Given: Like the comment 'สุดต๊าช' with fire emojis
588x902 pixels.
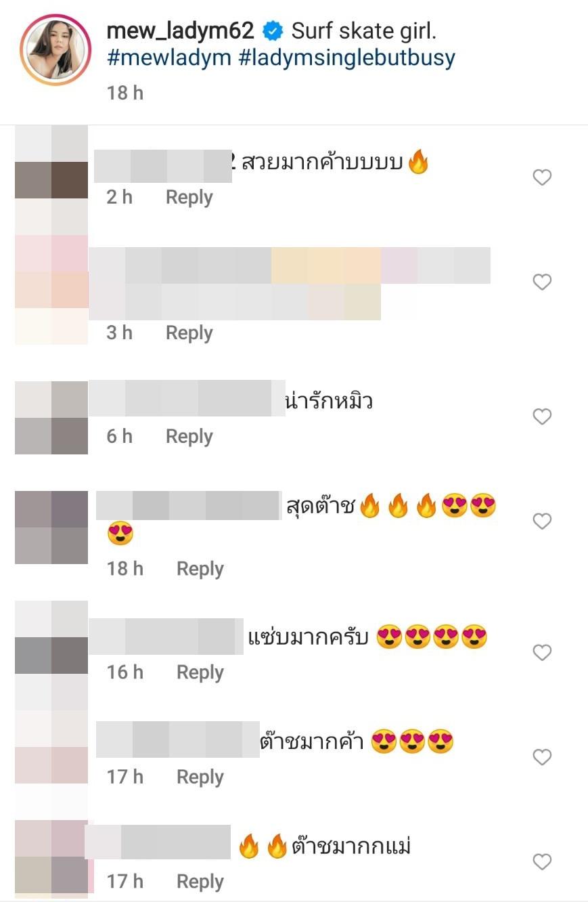Looking at the screenshot, I should pos(542,521).
